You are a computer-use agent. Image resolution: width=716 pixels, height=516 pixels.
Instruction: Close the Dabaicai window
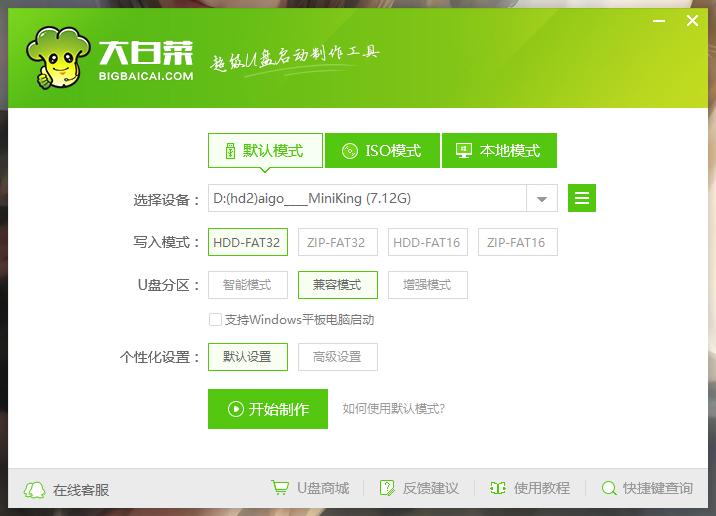pyautogui.click(x=692, y=21)
